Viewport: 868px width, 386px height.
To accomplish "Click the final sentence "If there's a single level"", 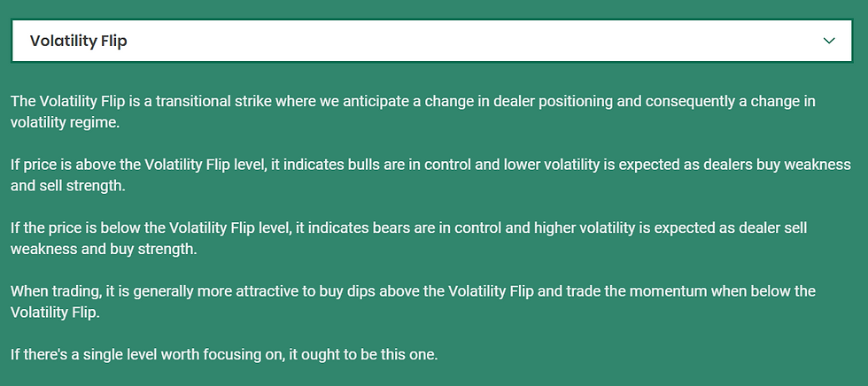I will (x=224, y=354).
